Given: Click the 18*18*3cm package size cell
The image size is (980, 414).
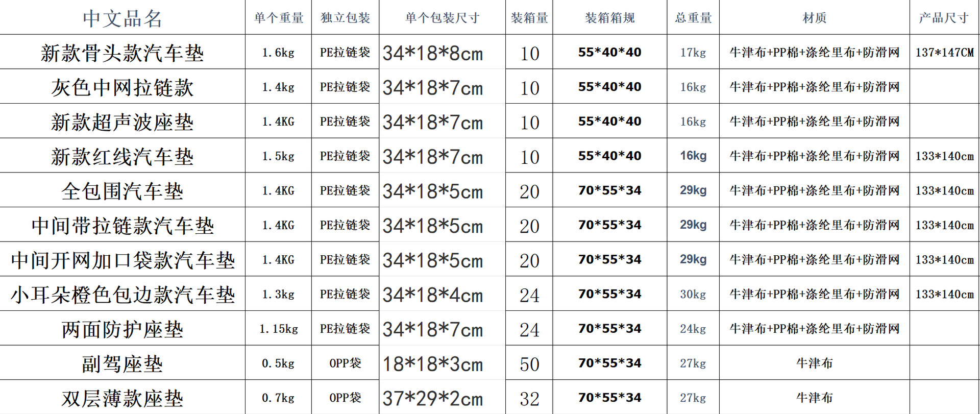Looking at the screenshot, I should 443,363.
